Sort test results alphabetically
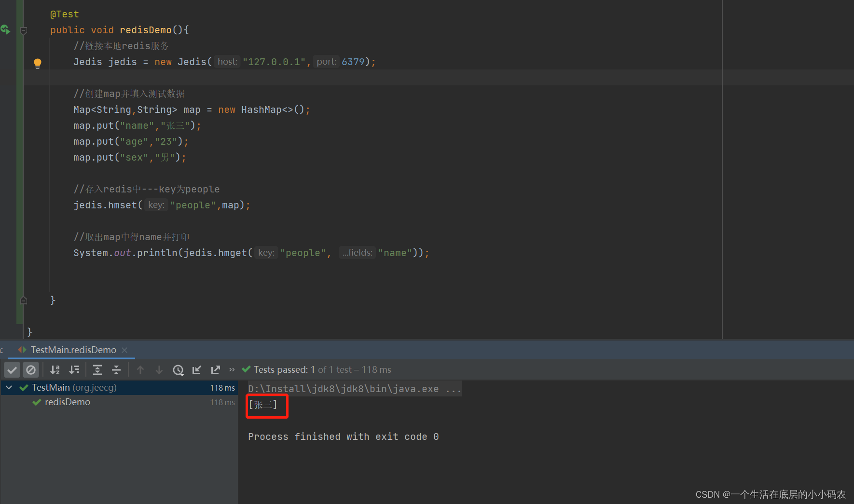This screenshot has height=504, width=854. click(x=55, y=369)
